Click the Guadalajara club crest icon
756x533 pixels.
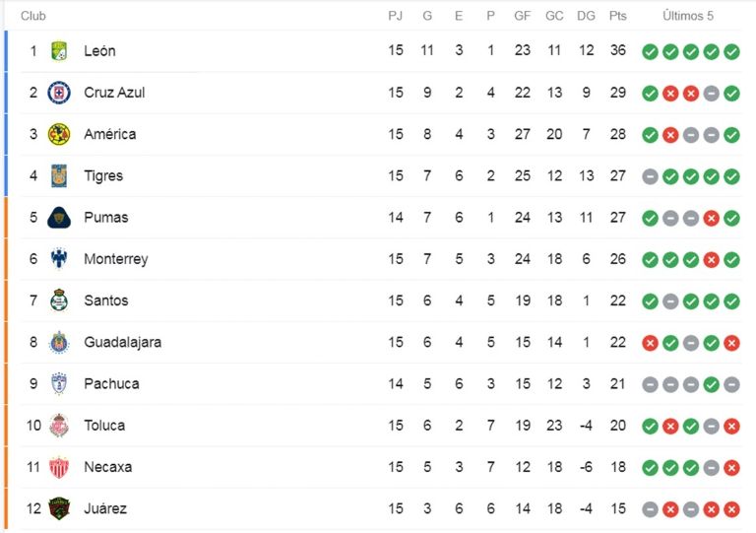pos(59,343)
